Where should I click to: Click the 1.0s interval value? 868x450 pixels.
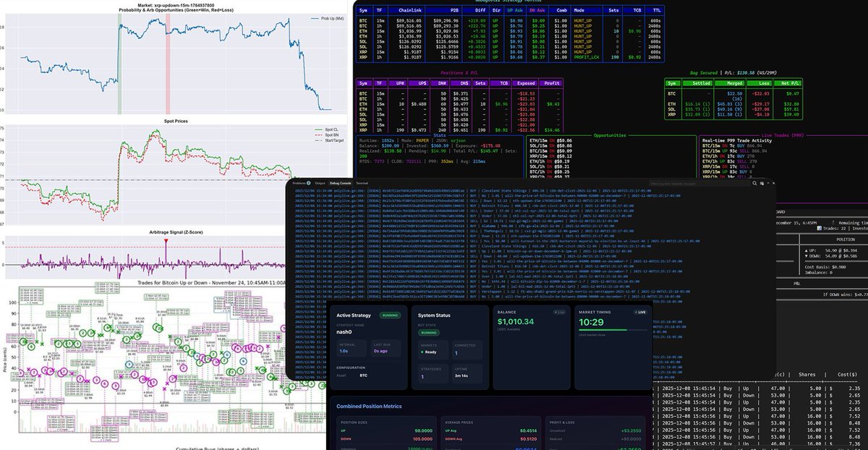coord(344,351)
